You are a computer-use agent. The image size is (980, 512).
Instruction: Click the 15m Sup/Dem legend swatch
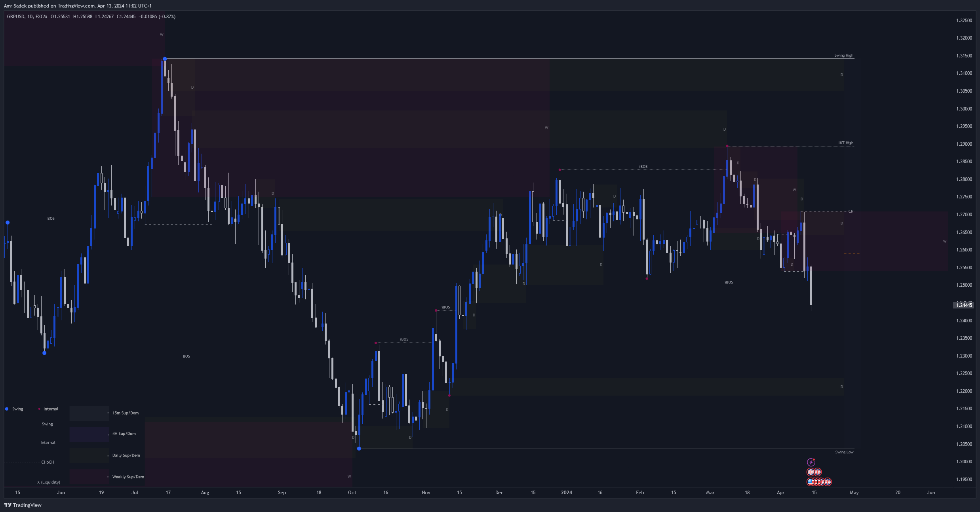point(89,413)
